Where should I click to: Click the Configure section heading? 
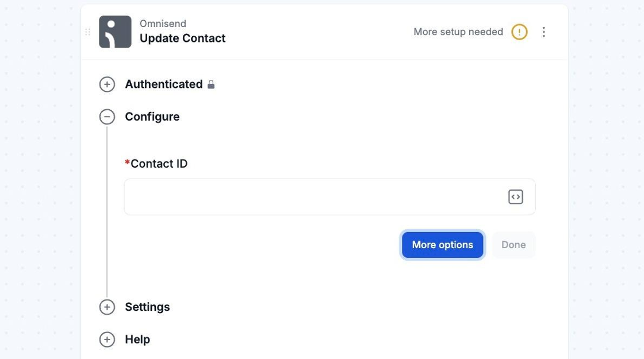(x=152, y=117)
